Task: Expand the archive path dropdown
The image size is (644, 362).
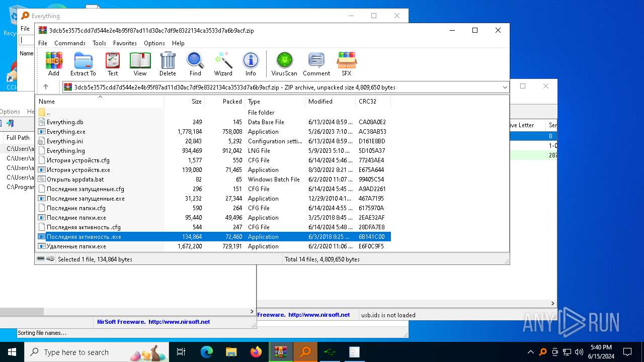Action: click(505, 87)
